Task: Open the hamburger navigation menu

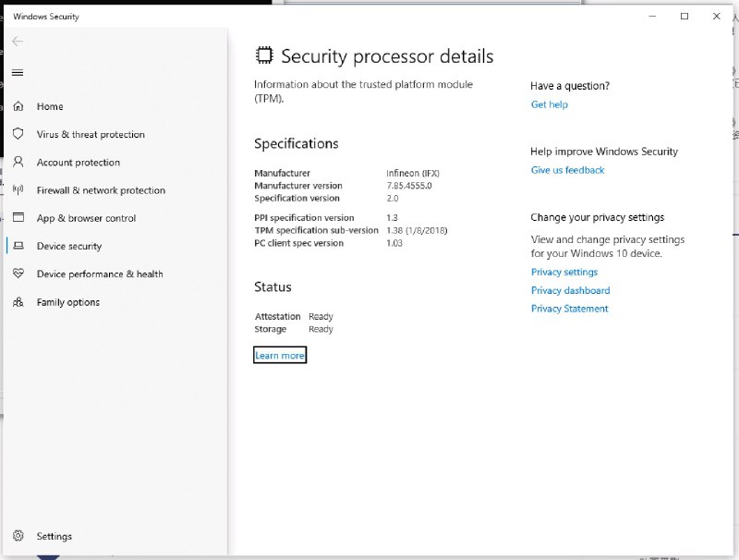Action: click(x=18, y=72)
